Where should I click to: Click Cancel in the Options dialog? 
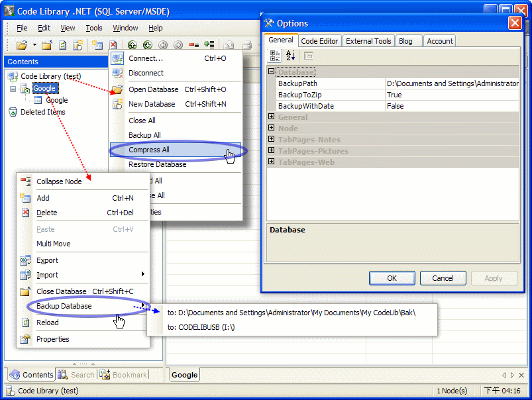tap(443, 278)
